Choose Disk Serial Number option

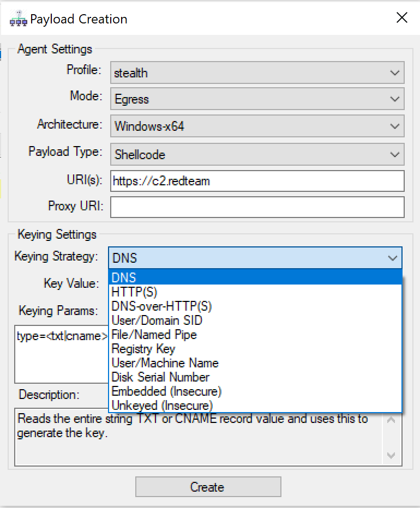point(255,377)
